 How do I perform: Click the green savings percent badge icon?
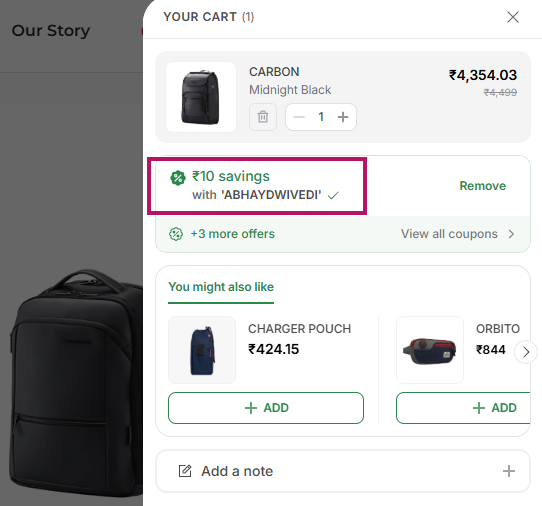[178, 178]
